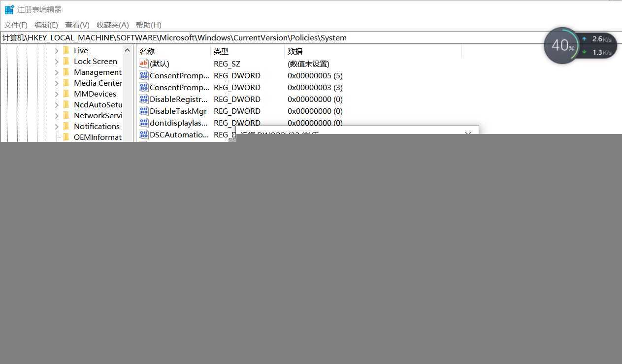Viewport: 622px width, 364px height.
Task: Click the 数据 column header
Action: (373, 51)
